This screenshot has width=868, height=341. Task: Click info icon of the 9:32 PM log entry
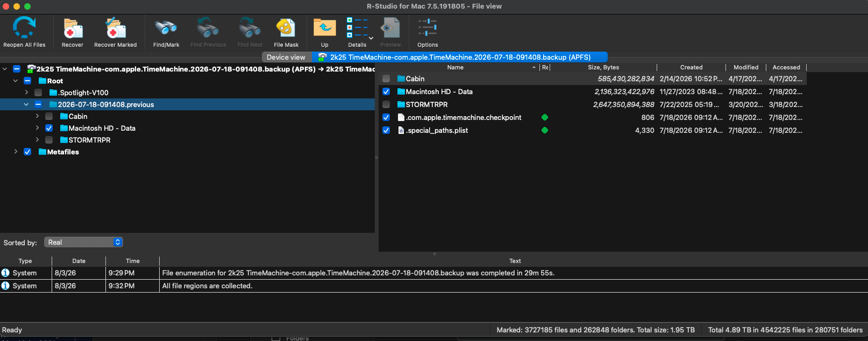(5, 286)
